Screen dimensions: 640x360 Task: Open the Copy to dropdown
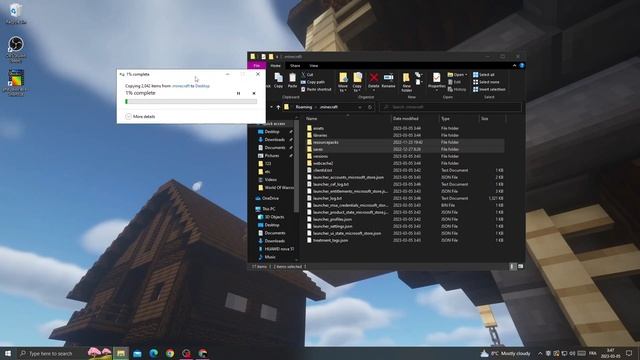357,82
